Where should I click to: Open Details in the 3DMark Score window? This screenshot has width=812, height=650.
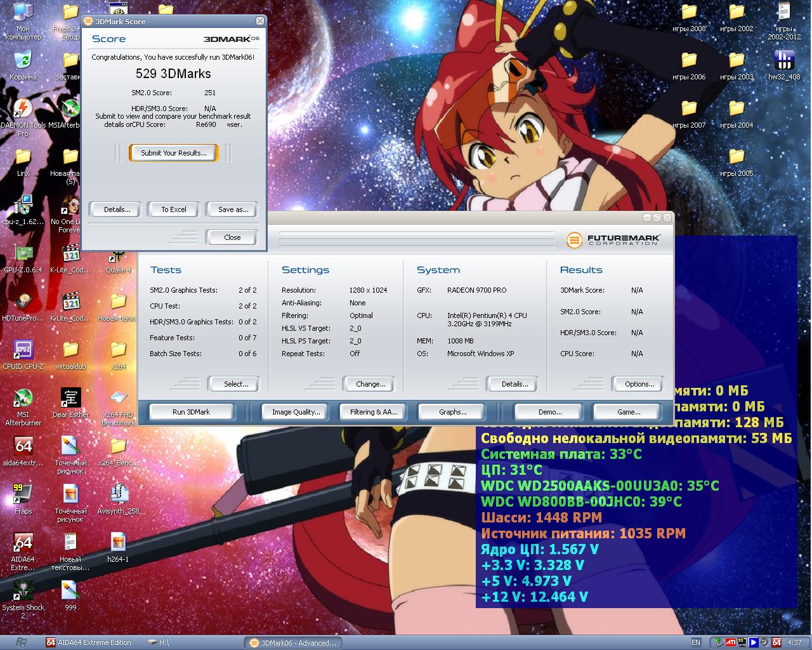(x=117, y=209)
